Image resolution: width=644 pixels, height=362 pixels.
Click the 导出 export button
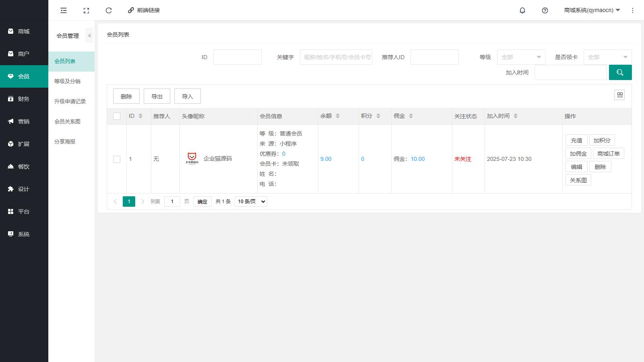[157, 97]
